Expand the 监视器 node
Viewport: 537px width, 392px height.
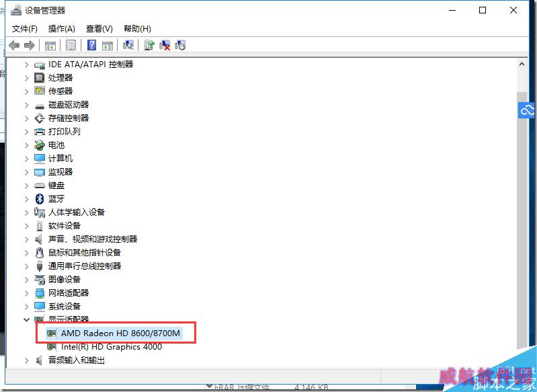[x=26, y=172]
